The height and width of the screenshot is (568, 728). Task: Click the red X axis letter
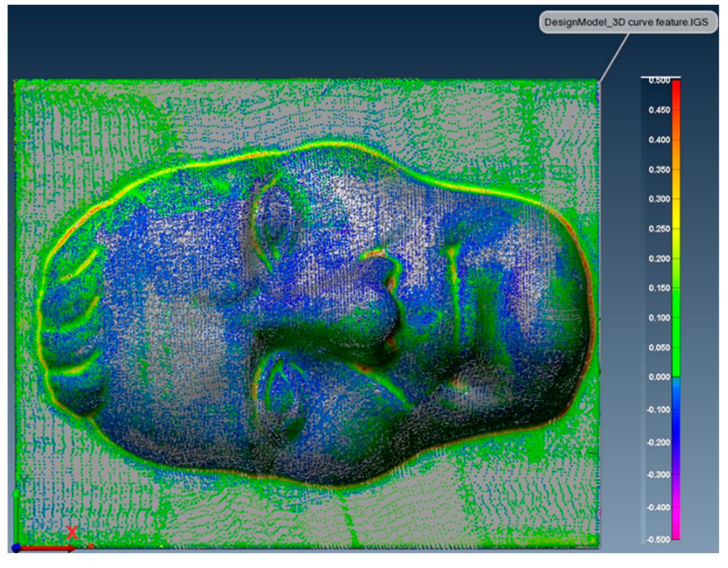tap(72, 533)
